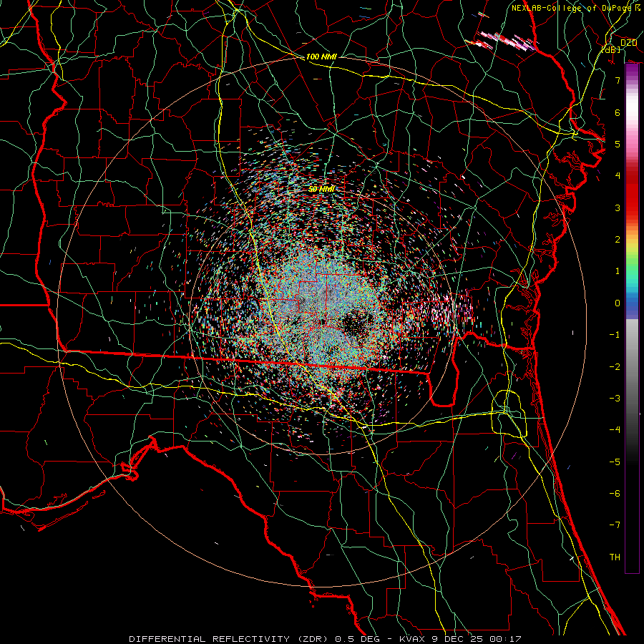Viewport: 644px width, 644px height.
Task: Click the scale value -3
Action: coord(615,399)
